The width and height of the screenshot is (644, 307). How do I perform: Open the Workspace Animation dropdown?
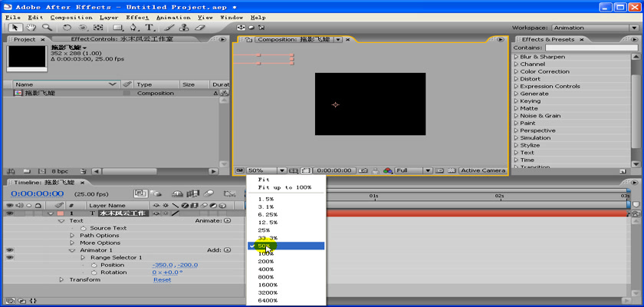[x=595, y=28]
